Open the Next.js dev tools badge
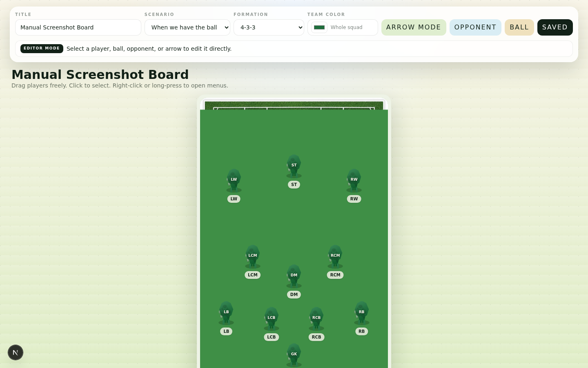Image resolution: width=588 pixels, height=368 pixels. (x=16, y=352)
